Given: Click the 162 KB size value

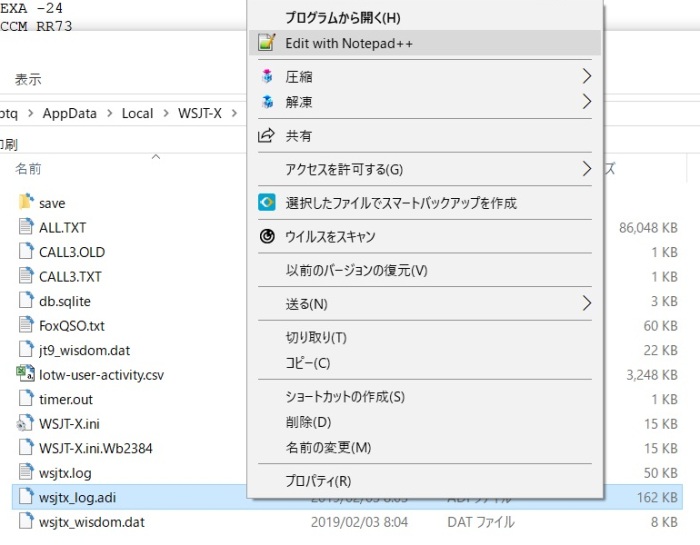Looking at the screenshot, I should coord(657,497).
